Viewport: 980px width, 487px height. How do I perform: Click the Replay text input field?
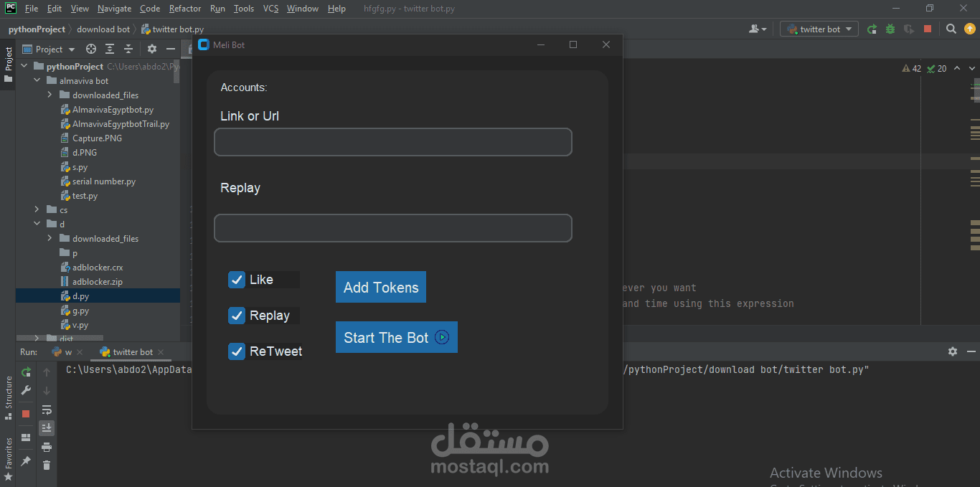point(393,228)
